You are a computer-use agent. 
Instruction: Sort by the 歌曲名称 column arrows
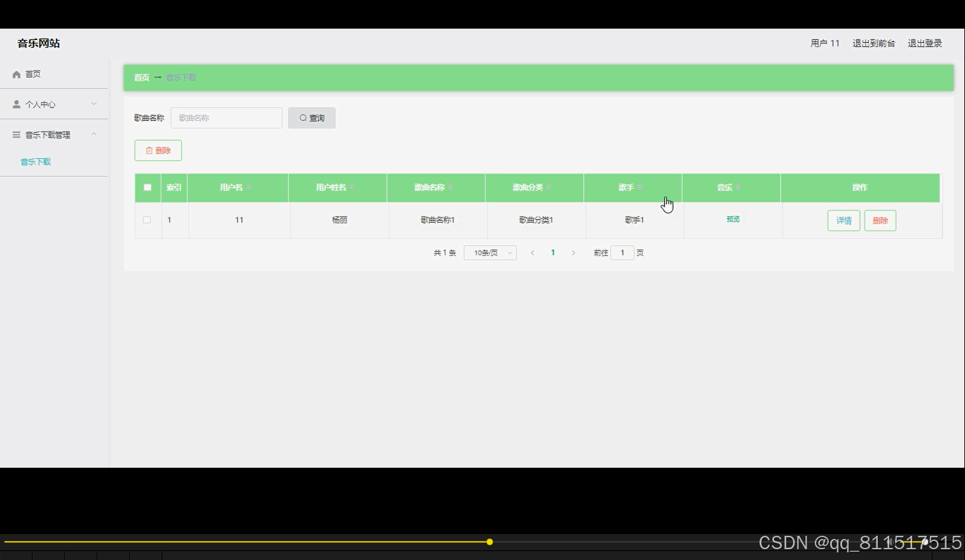click(451, 188)
